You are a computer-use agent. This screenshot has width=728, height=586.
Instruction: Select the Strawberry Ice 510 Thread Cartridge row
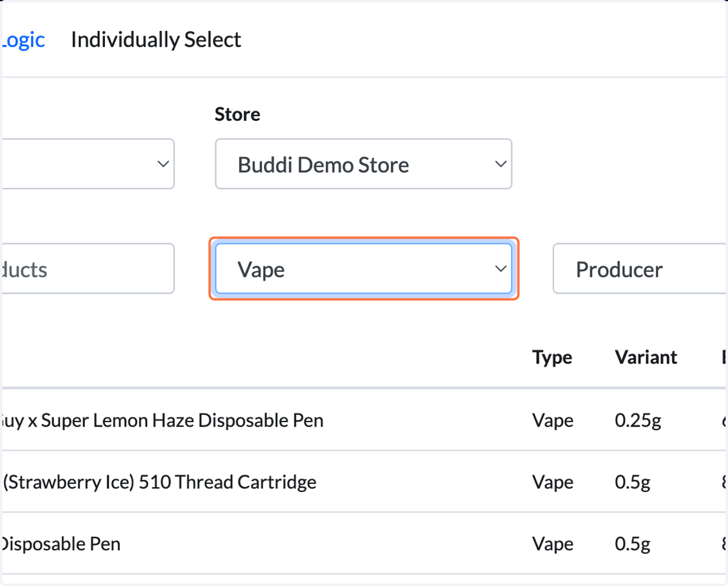tap(364, 482)
